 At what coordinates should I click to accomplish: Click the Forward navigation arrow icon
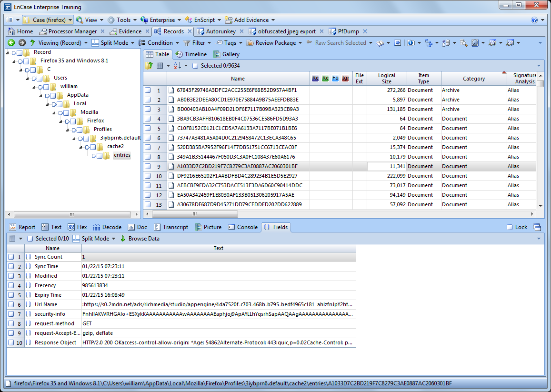(x=22, y=42)
